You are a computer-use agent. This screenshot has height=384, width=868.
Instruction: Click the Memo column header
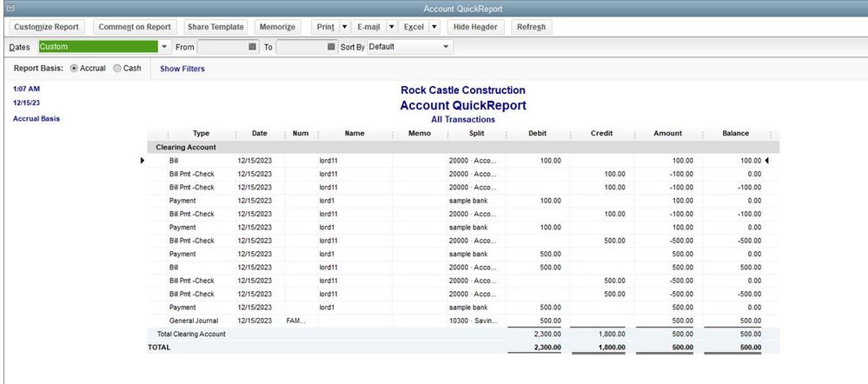click(419, 133)
